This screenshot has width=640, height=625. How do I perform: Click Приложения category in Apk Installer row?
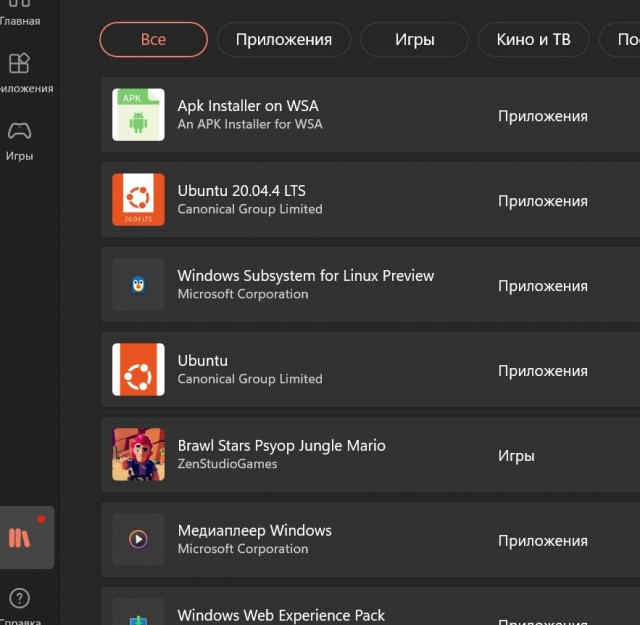(x=543, y=116)
